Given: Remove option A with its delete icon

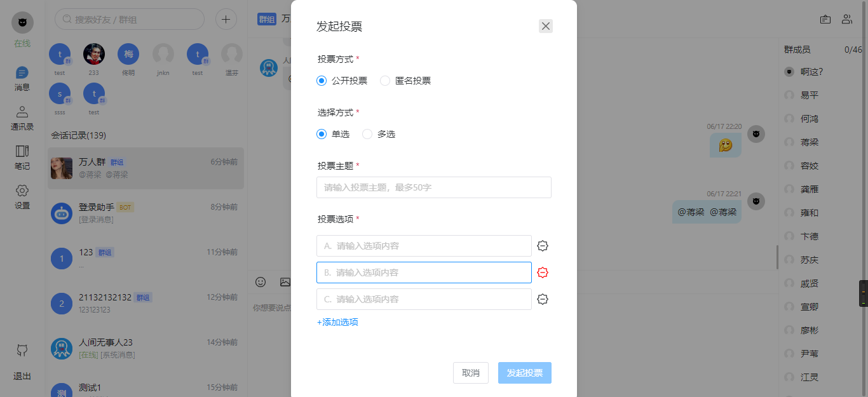Looking at the screenshot, I should 543,246.
